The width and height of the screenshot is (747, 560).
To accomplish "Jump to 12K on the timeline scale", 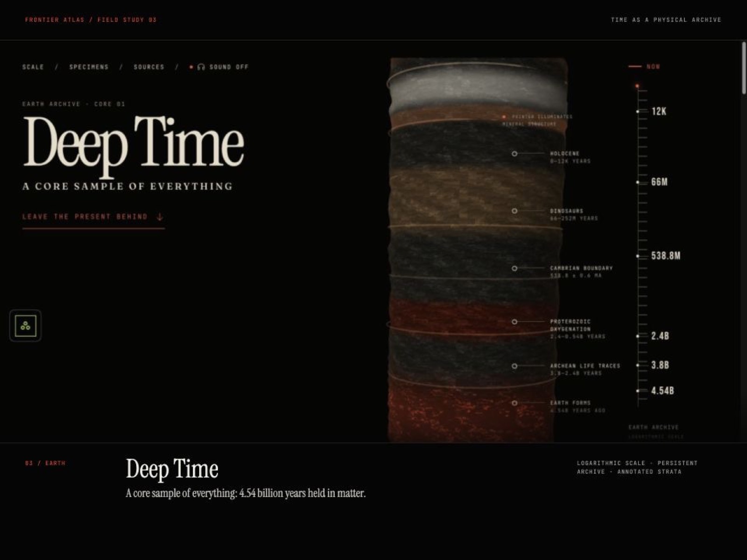I will click(x=659, y=112).
